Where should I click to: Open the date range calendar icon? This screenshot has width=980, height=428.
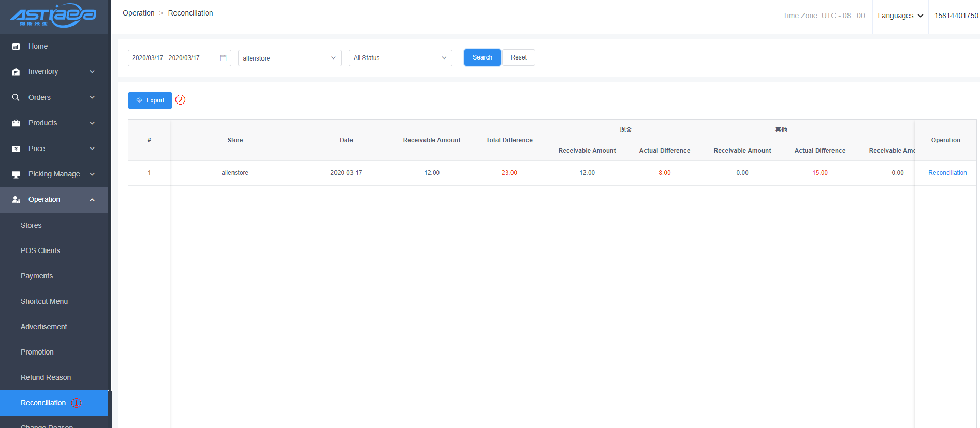click(x=223, y=58)
